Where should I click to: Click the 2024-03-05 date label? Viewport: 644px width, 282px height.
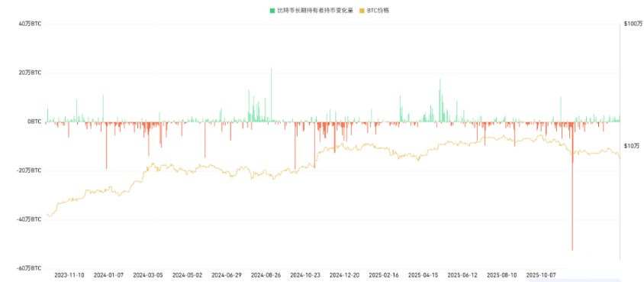coord(148,274)
